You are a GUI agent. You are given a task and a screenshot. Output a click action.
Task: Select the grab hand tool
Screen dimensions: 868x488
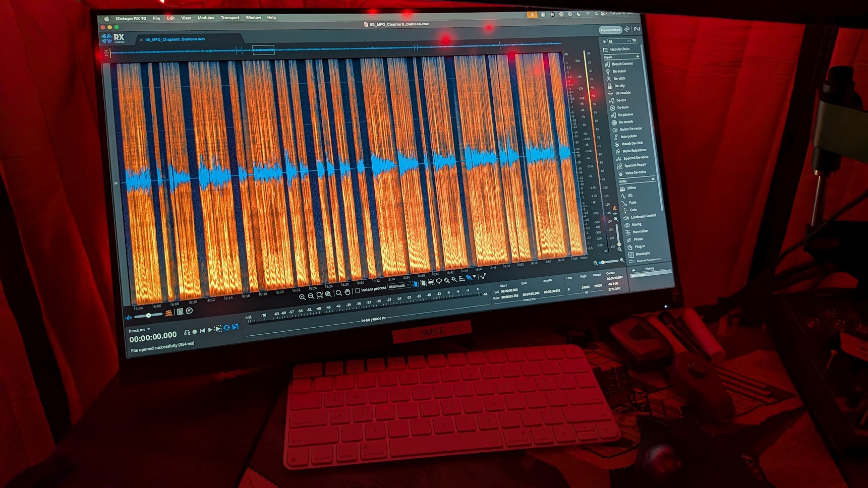coord(348,292)
